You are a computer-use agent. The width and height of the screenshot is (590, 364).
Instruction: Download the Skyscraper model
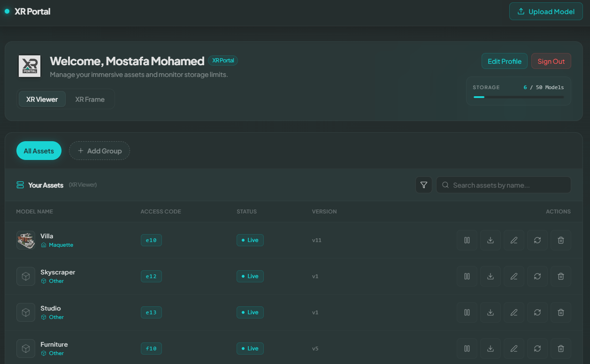(x=490, y=276)
